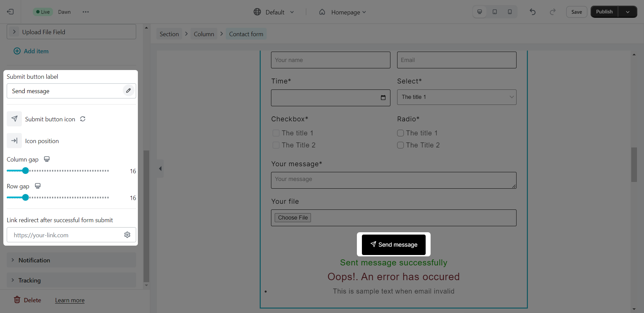Screen dimensions: 644x313
Task: Open the Default language dropdown
Action: (274, 12)
